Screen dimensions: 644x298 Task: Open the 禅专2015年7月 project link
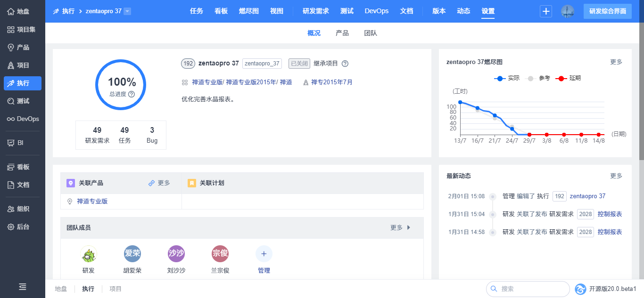pos(332,82)
